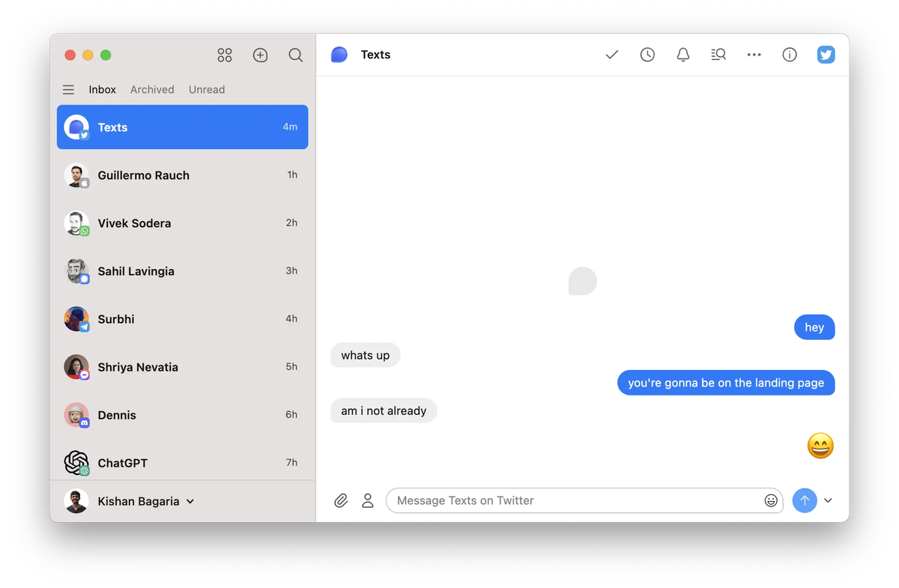Attach a file with paperclip icon

click(x=341, y=500)
